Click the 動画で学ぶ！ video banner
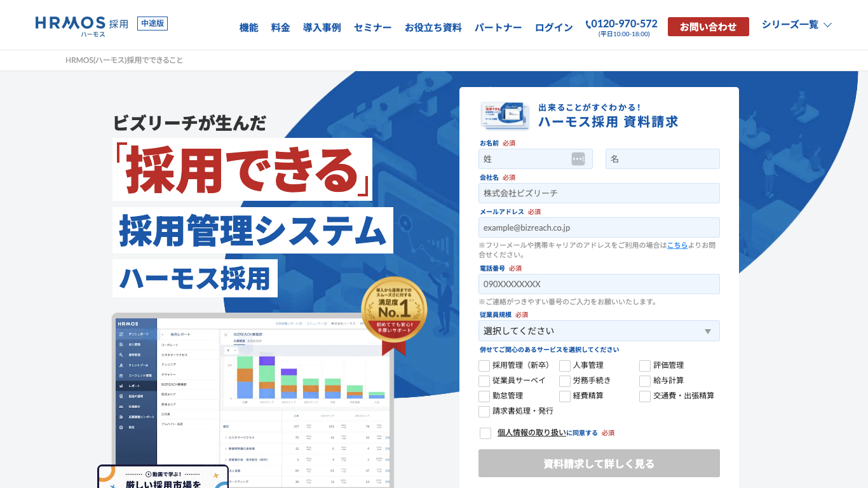The image size is (868, 488). [163, 477]
